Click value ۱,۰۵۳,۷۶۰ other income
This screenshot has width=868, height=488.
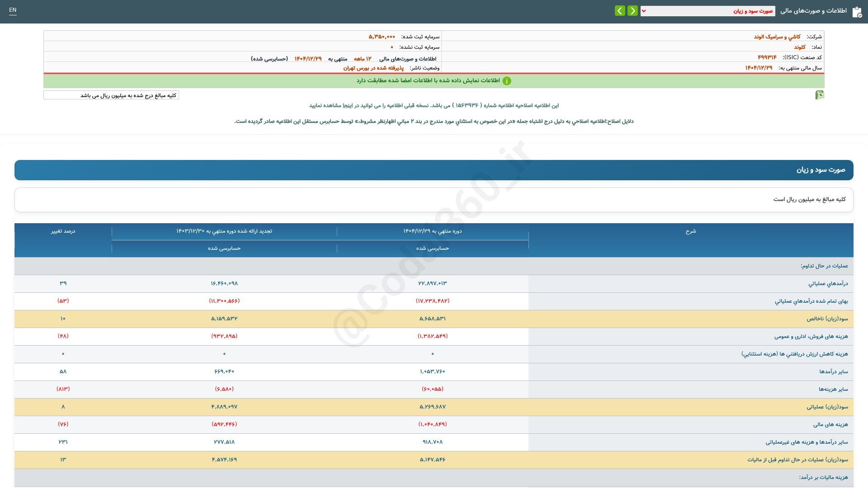(433, 371)
